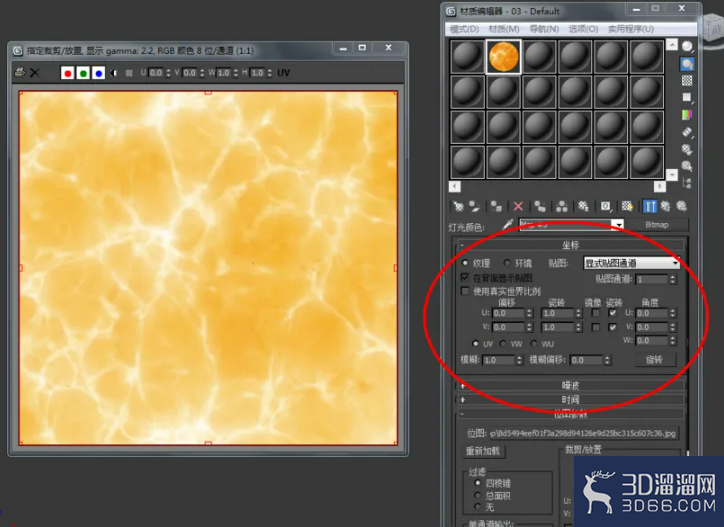This screenshot has width=724, height=527.
Task: Toggle the U mirror checkbox
Action: [x=595, y=313]
